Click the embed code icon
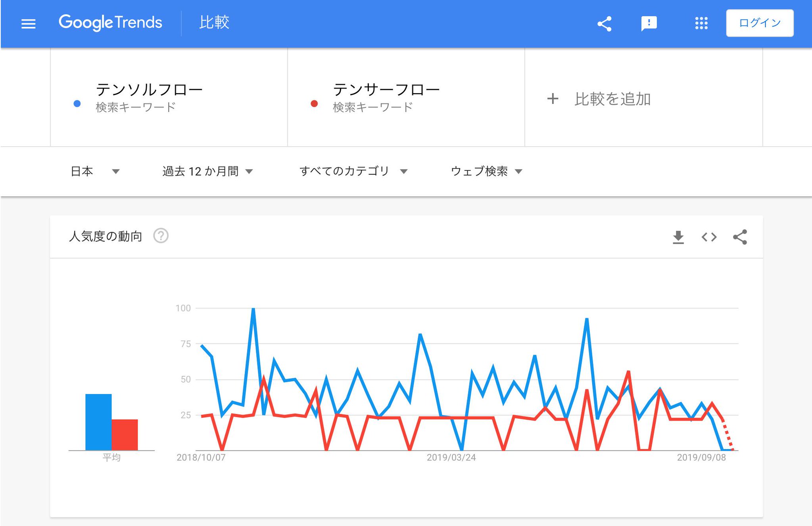812x526 pixels. click(x=709, y=237)
